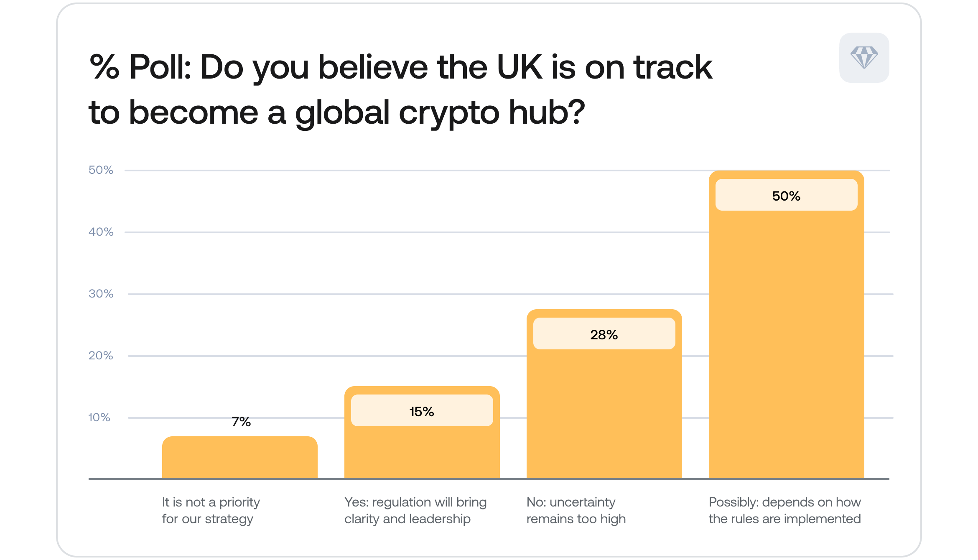Click the 28% value label badge
This screenshot has height=560, width=978.
[604, 334]
